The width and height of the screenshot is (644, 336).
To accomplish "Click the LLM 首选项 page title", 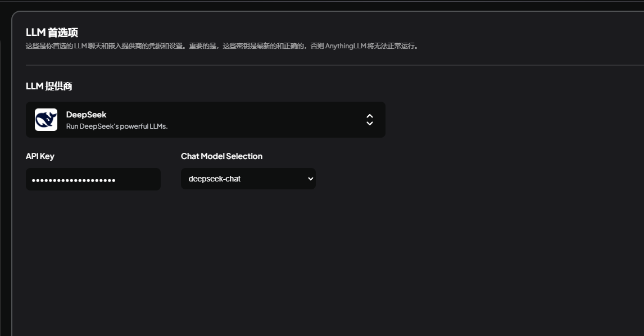I will coord(52,33).
